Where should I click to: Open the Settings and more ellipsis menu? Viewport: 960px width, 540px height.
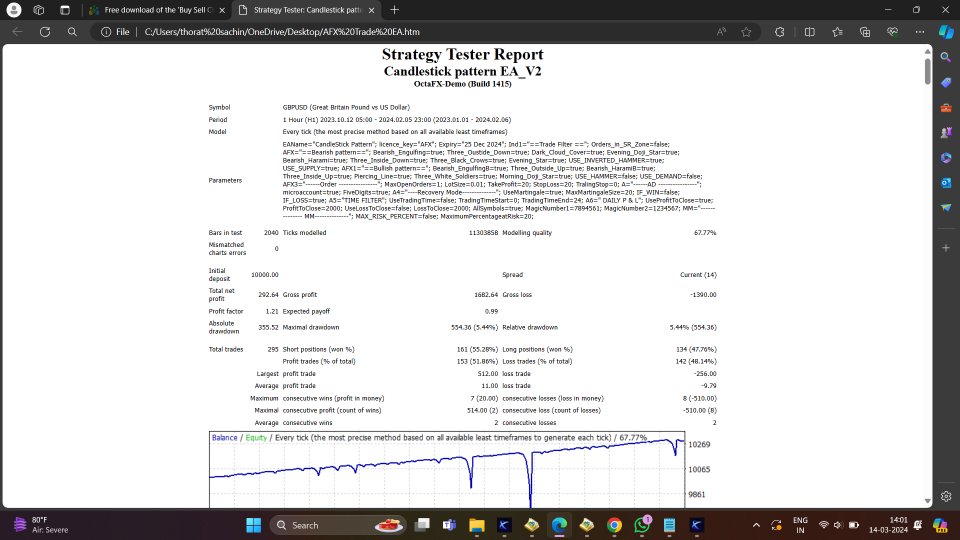(920, 32)
